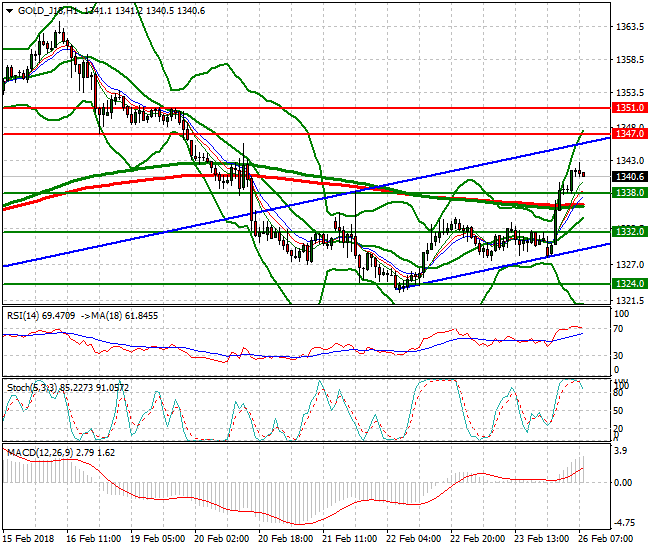
Task: Click the red 1347.0 price level label
Action: [x=630, y=133]
